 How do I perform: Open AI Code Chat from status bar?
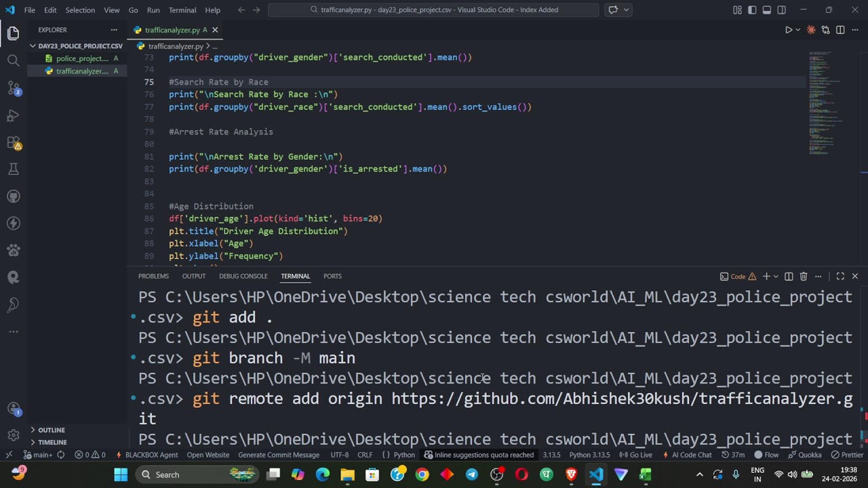[688, 455]
